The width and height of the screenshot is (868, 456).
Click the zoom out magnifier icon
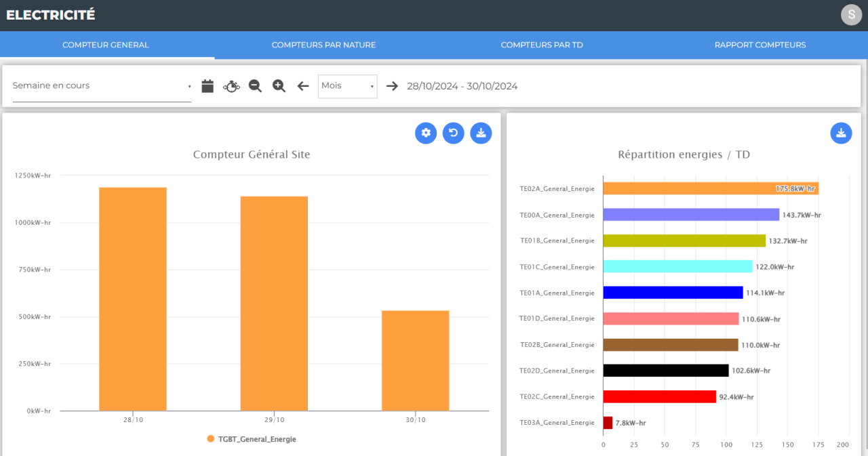click(255, 86)
